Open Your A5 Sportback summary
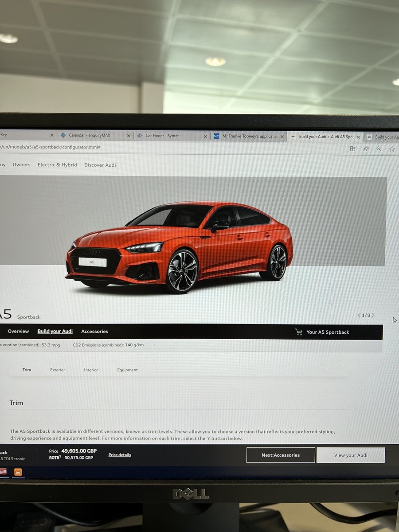 [x=328, y=332]
